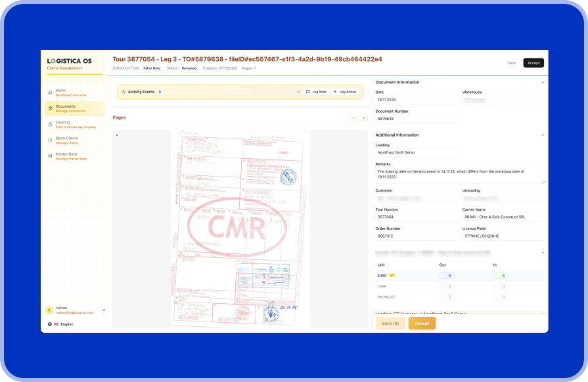The height and width of the screenshot is (382, 588).
Task: Click the Created: 27/11/2025 text
Action: [x=220, y=68]
